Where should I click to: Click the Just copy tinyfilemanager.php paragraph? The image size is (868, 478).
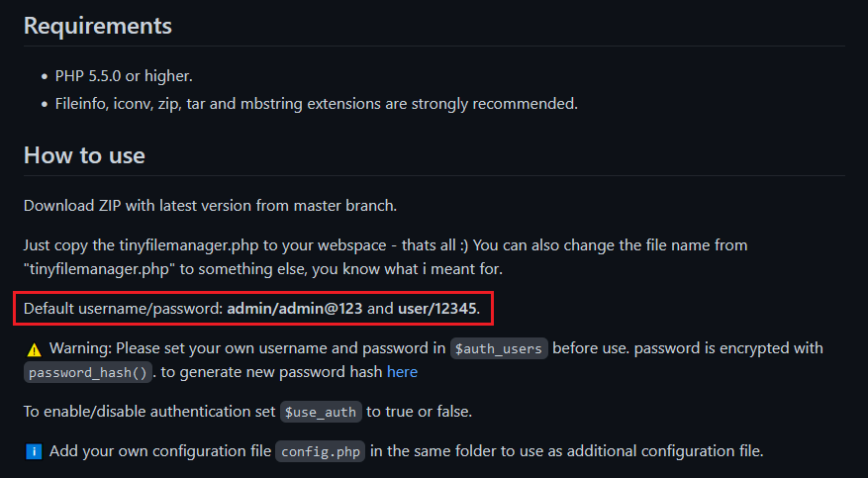coord(385,257)
